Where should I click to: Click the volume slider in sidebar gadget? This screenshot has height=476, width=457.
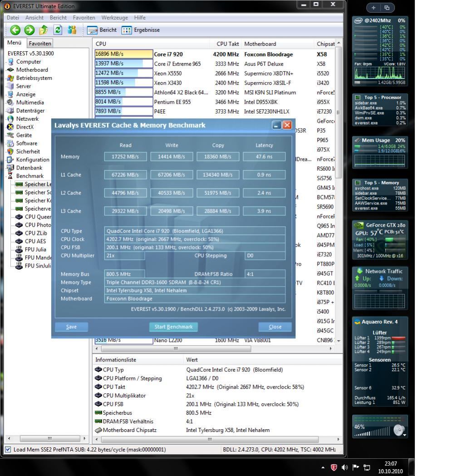point(373,432)
